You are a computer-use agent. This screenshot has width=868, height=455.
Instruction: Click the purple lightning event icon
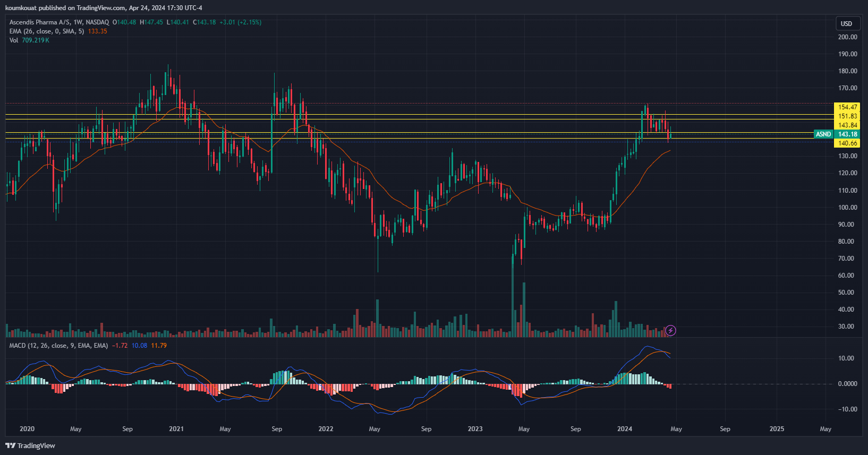pos(671,331)
